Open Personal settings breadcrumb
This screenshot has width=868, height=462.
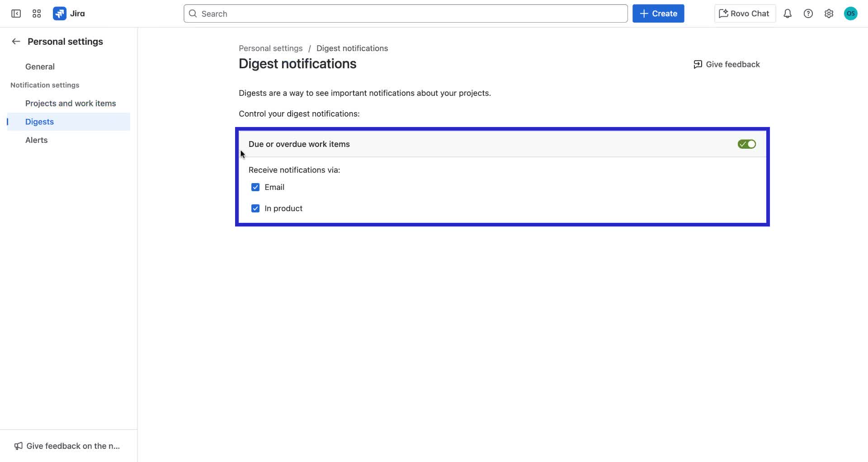coord(270,48)
